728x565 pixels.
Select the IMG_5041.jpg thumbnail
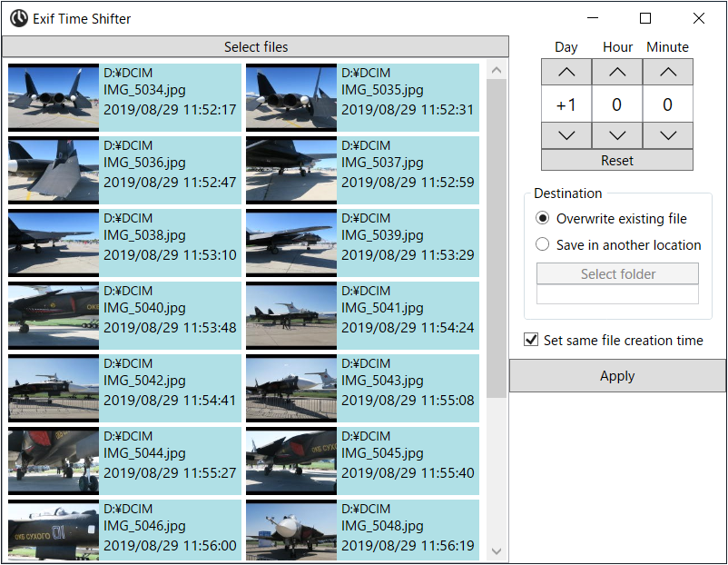point(291,315)
